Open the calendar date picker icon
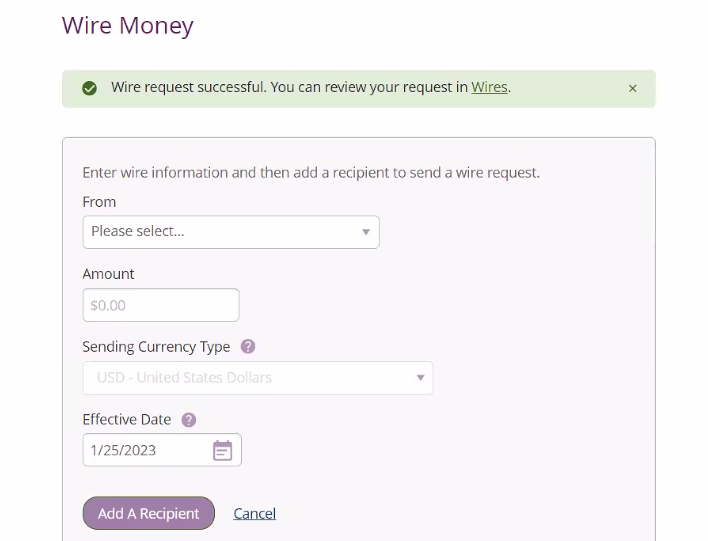Image resolution: width=708 pixels, height=541 pixels. 223,450
